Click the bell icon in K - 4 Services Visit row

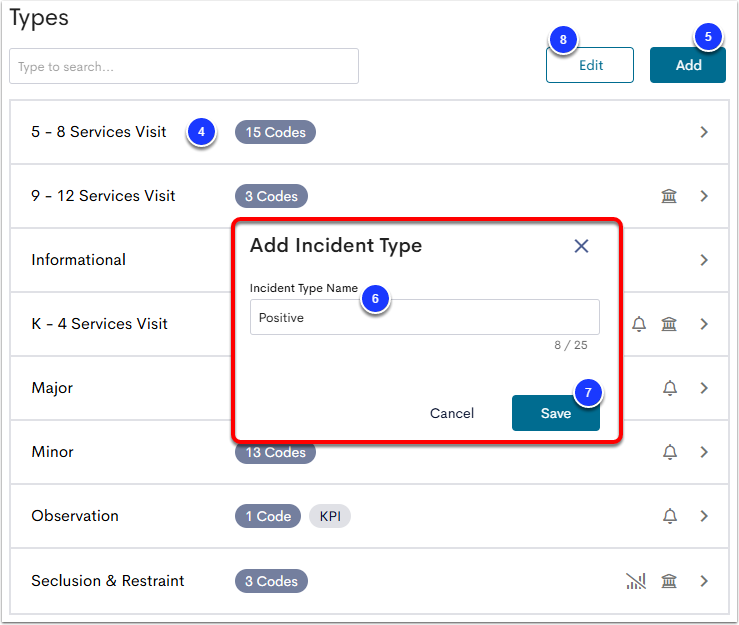coord(639,324)
